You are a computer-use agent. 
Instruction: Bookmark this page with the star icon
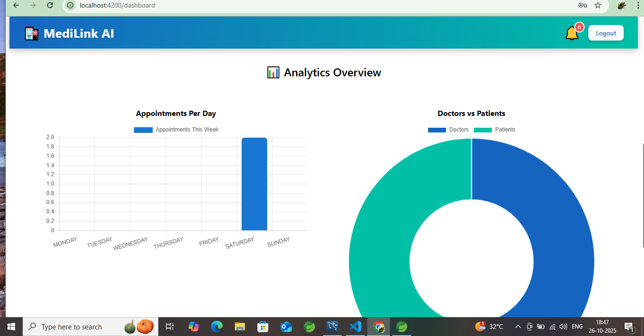click(598, 5)
